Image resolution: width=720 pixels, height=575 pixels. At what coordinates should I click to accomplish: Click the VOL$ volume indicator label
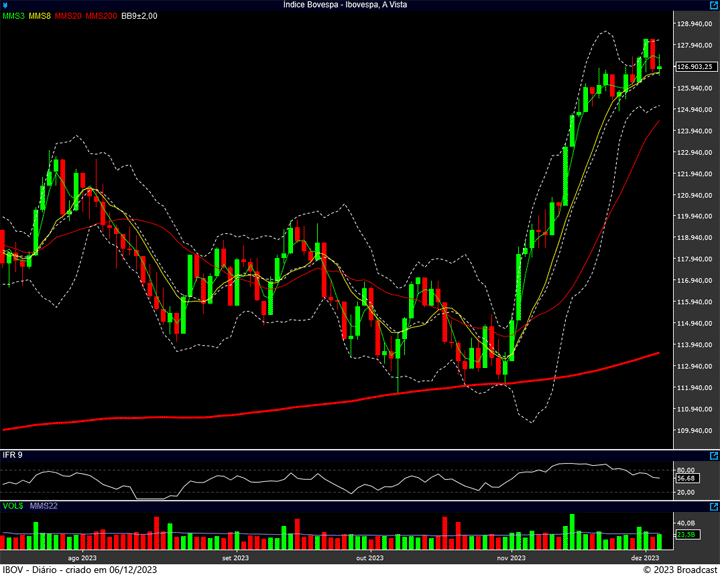13,507
